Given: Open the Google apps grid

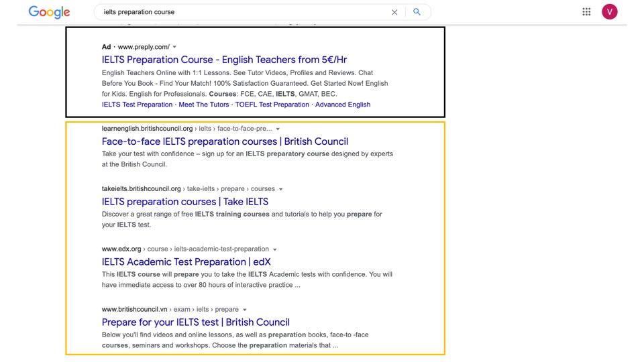Looking at the screenshot, I should pyautogui.click(x=586, y=11).
